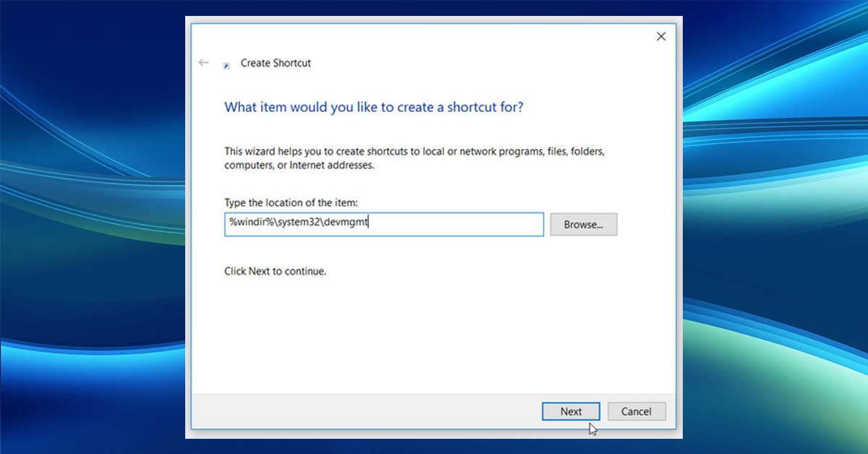Cancel the shortcut creation
The height and width of the screenshot is (454, 868).
tap(637, 411)
